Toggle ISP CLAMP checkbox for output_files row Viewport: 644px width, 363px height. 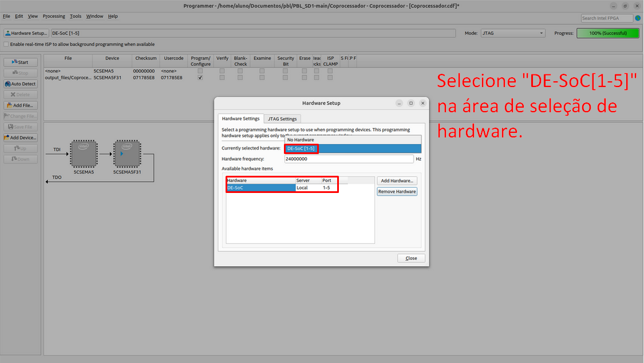[330, 78]
